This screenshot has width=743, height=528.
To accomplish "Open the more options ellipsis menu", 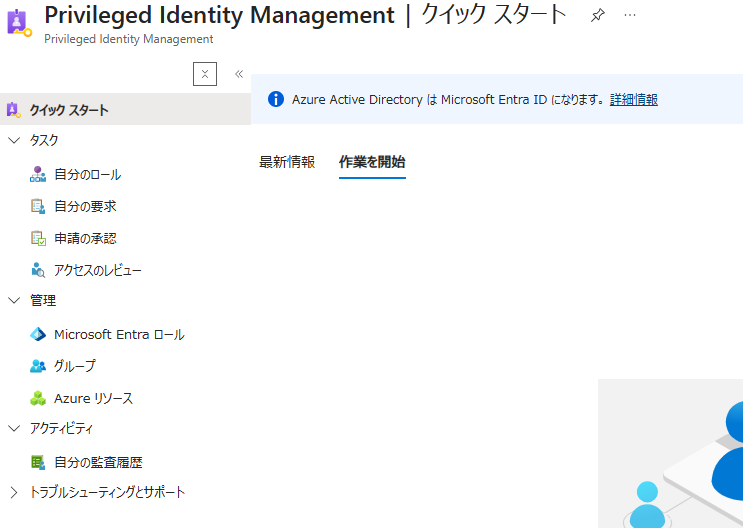I will pyautogui.click(x=629, y=16).
